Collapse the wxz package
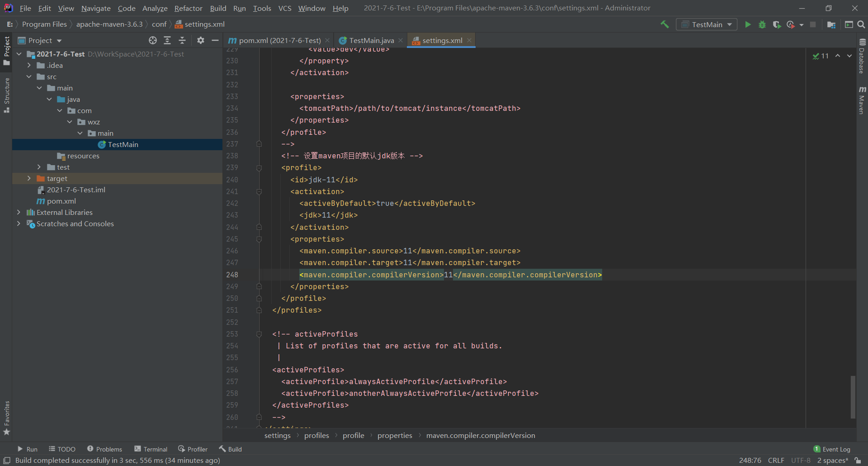Viewport: 868px width, 466px height. click(x=70, y=122)
